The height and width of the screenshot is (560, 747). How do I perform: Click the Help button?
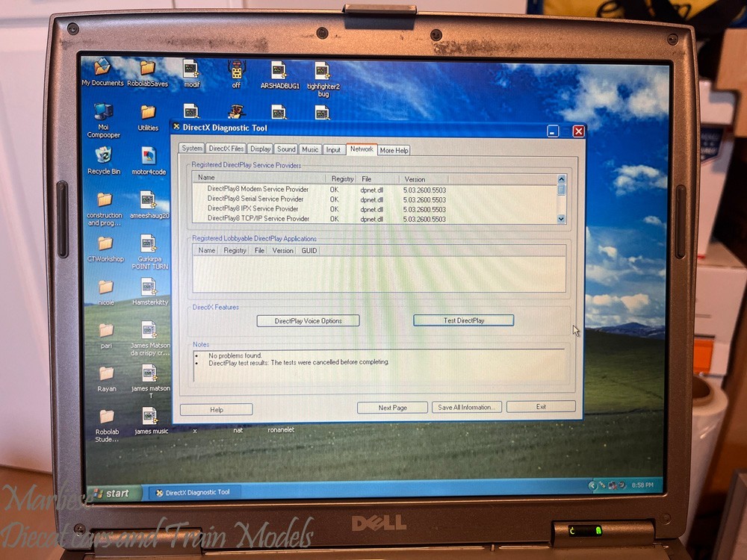click(217, 409)
